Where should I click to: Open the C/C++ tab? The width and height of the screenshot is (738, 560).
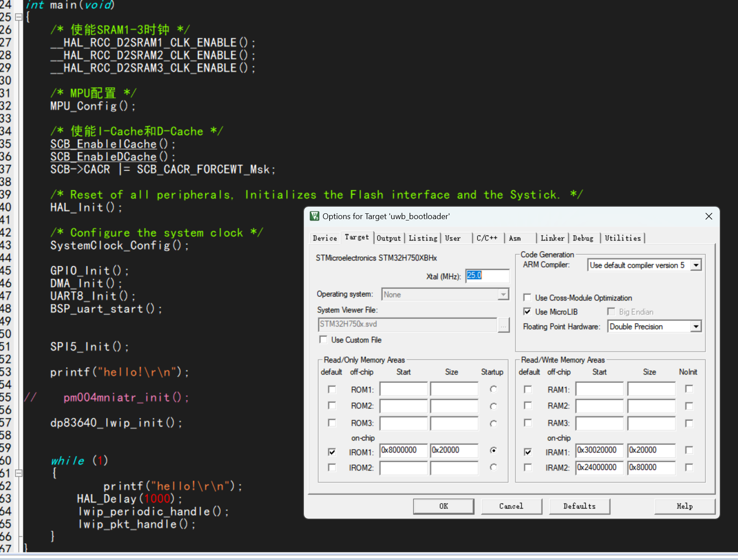[487, 238]
